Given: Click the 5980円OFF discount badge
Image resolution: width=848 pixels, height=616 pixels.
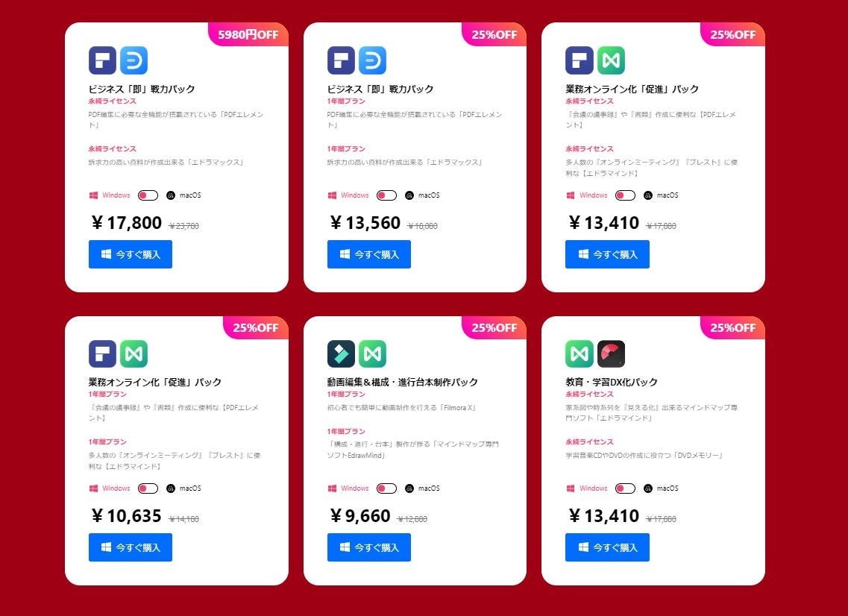Looking at the screenshot, I should 248,34.
